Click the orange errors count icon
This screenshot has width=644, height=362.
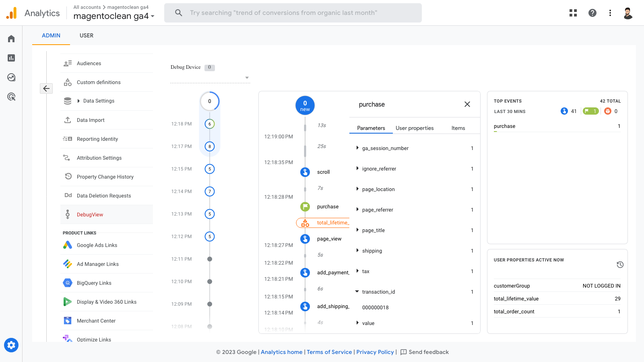click(608, 111)
